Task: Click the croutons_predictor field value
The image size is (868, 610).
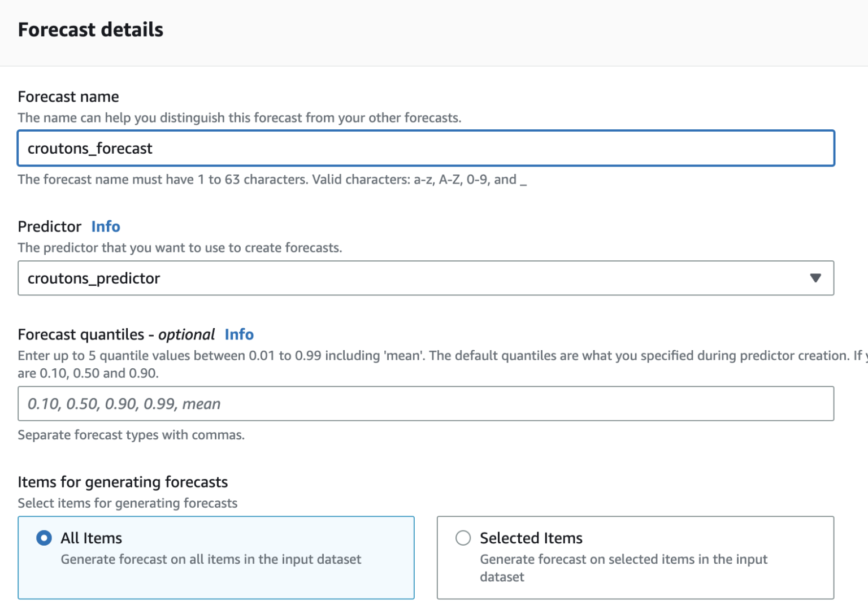Action: [x=94, y=278]
